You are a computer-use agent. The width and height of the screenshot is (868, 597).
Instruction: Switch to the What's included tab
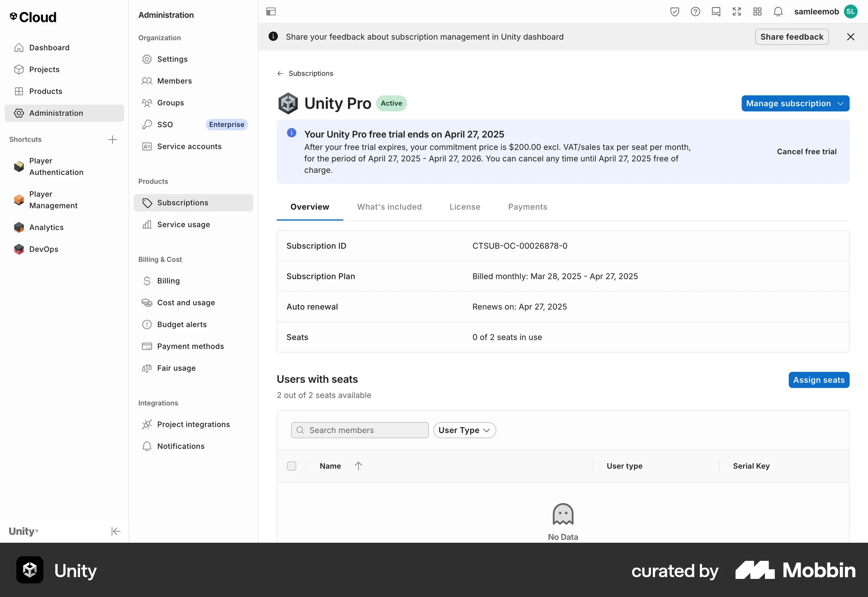[x=389, y=207]
